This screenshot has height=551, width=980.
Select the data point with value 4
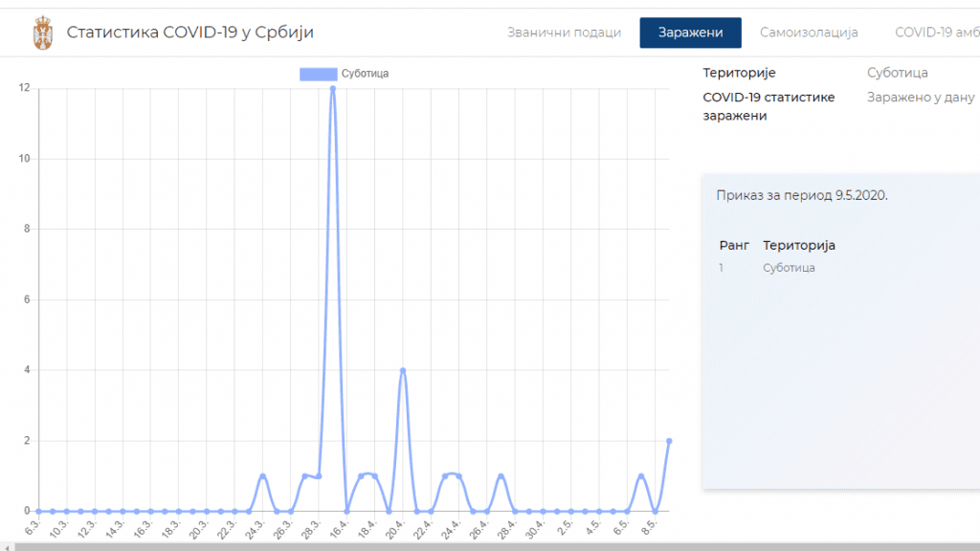coord(403,370)
